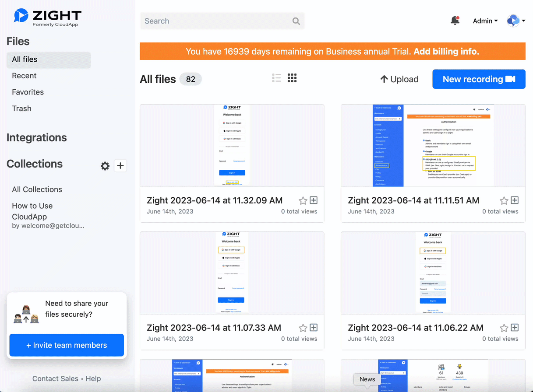Click Invite team members button
The image size is (533, 392).
pos(67,345)
